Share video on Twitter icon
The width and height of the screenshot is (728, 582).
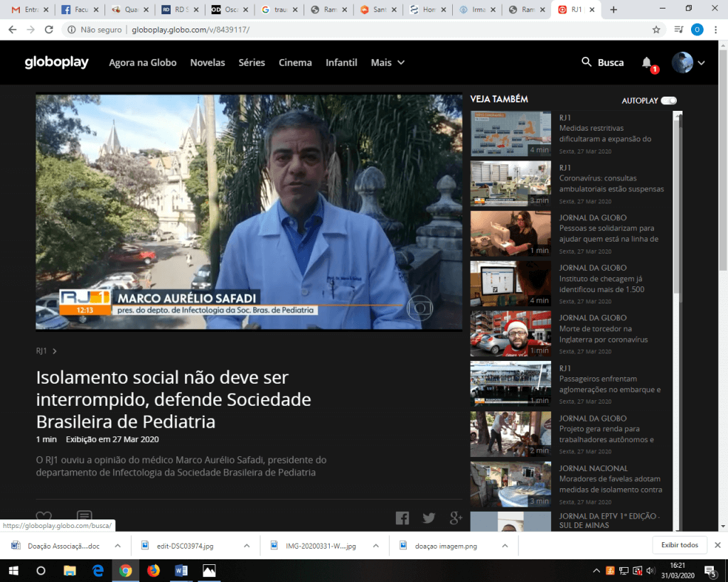(429, 517)
